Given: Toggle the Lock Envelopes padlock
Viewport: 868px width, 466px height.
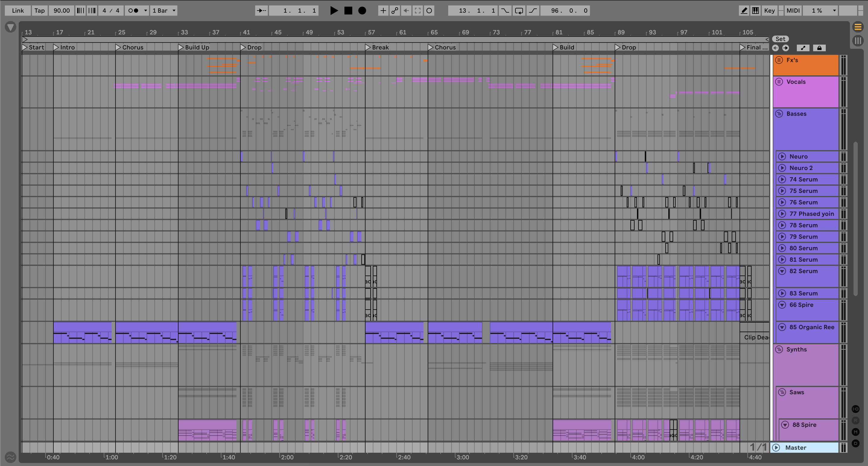Looking at the screenshot, I should tap(819, 48).
